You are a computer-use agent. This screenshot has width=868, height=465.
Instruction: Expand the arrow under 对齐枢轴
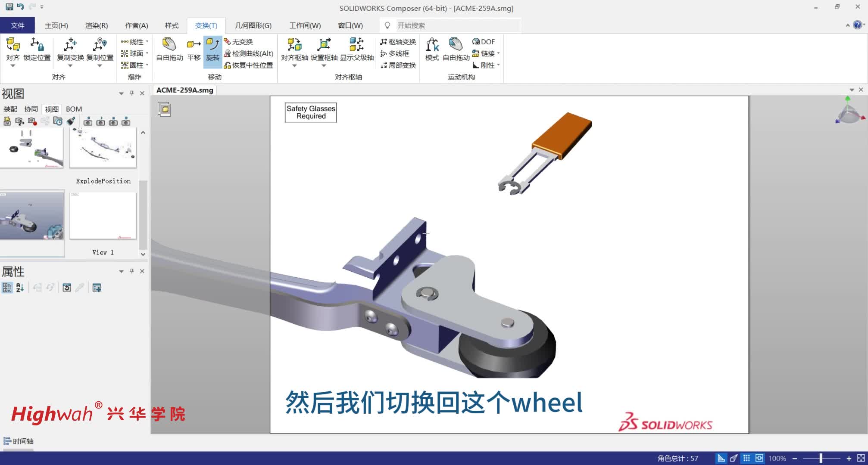[294, 66]
